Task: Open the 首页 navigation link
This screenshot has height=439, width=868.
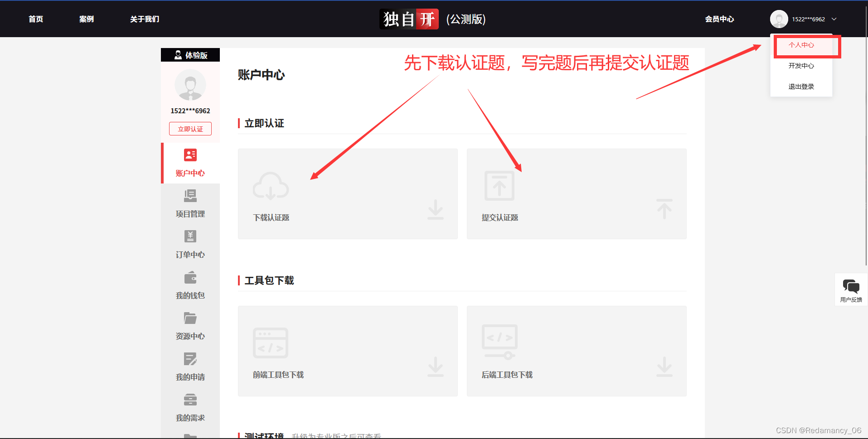Action: pyautogui.click(x=36, y=19)
